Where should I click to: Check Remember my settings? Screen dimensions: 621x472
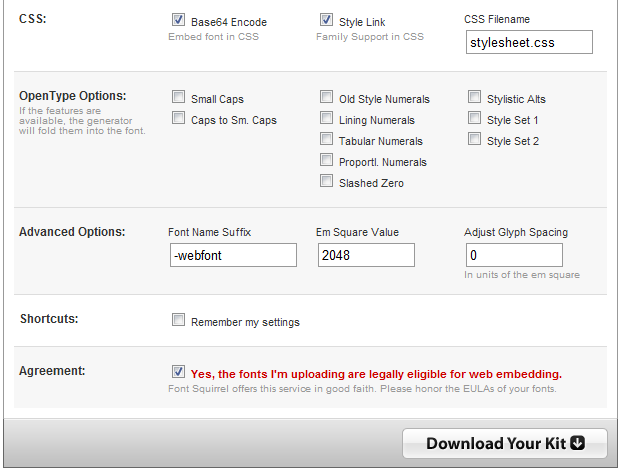tap(179, 321)
